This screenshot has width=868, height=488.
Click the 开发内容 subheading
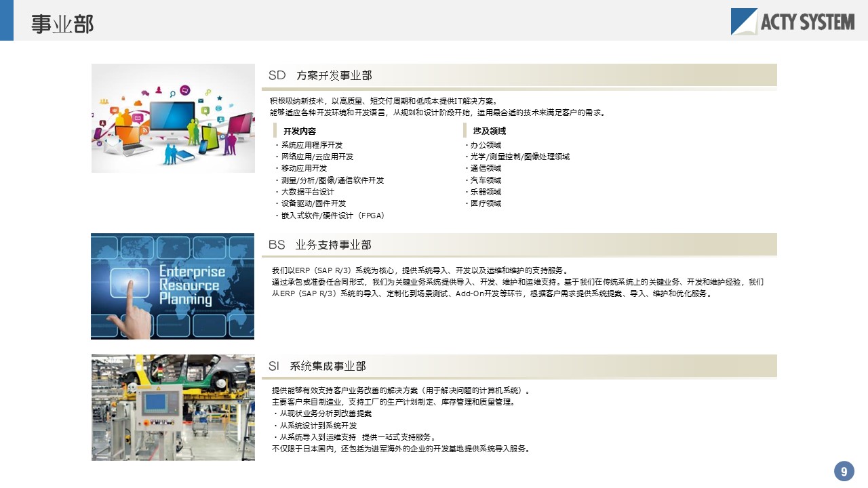point(299,131)
